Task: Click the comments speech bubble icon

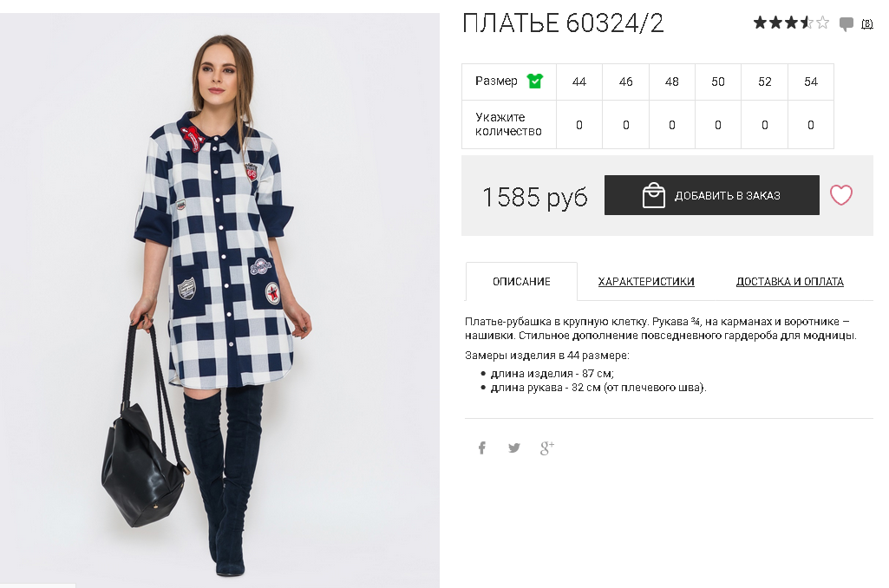Action: [846, 23]
